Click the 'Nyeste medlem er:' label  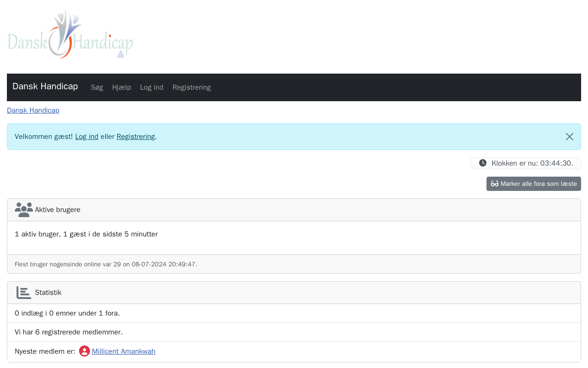(x=45, y=351)
